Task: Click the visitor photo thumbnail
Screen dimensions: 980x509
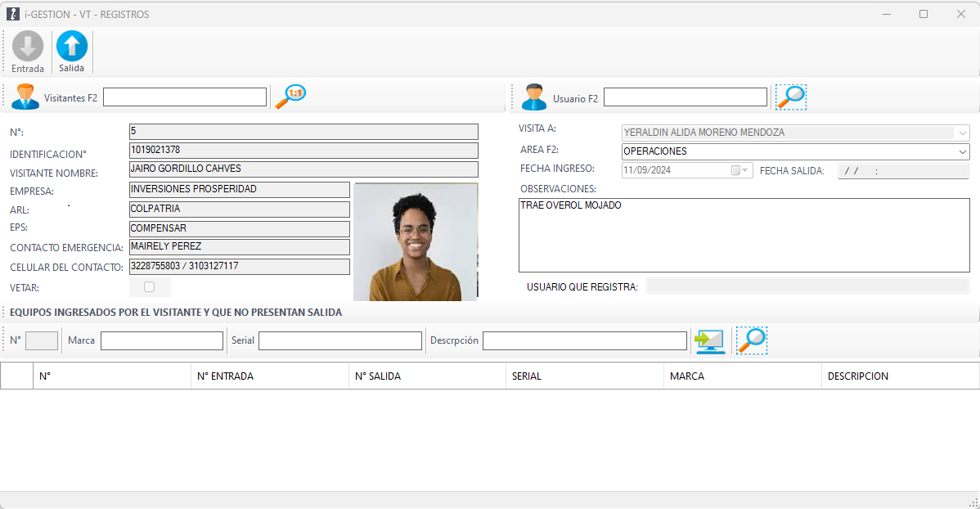Action: click(x=416, y=241)
